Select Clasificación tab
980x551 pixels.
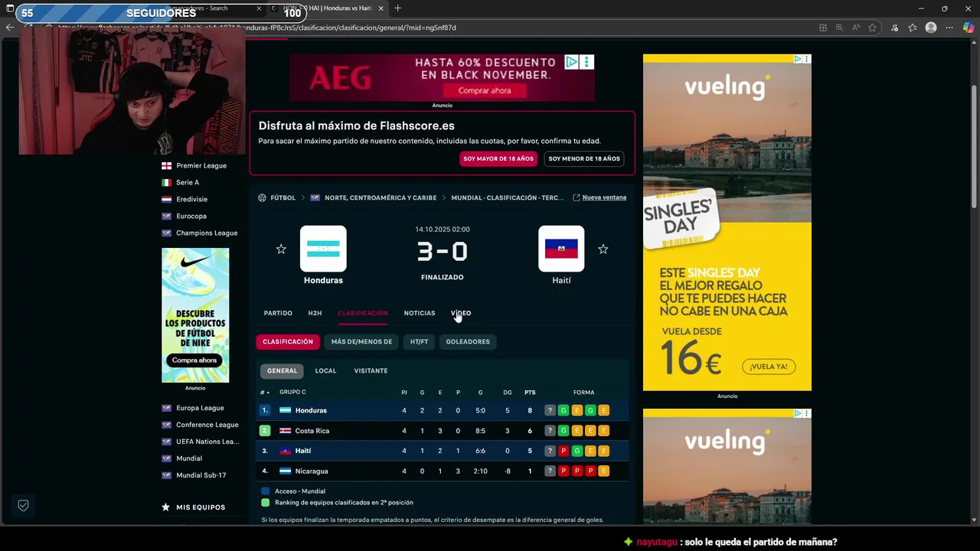point(363,313)
